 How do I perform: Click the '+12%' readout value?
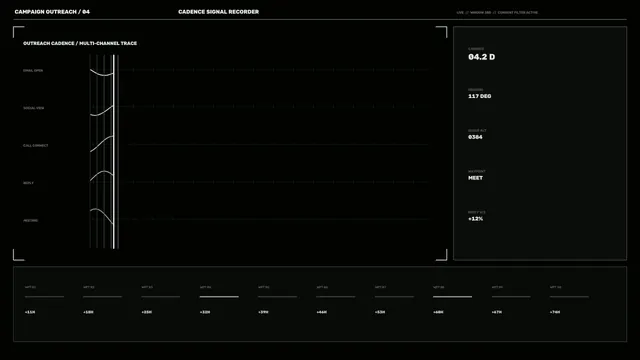point(476,219)
